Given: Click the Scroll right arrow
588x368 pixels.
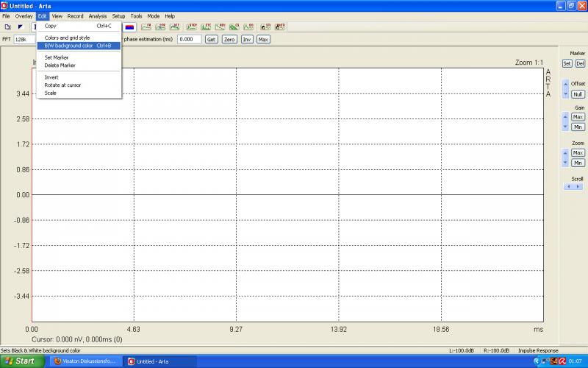Looking at the screenshot, I should [x=578, y=187].
